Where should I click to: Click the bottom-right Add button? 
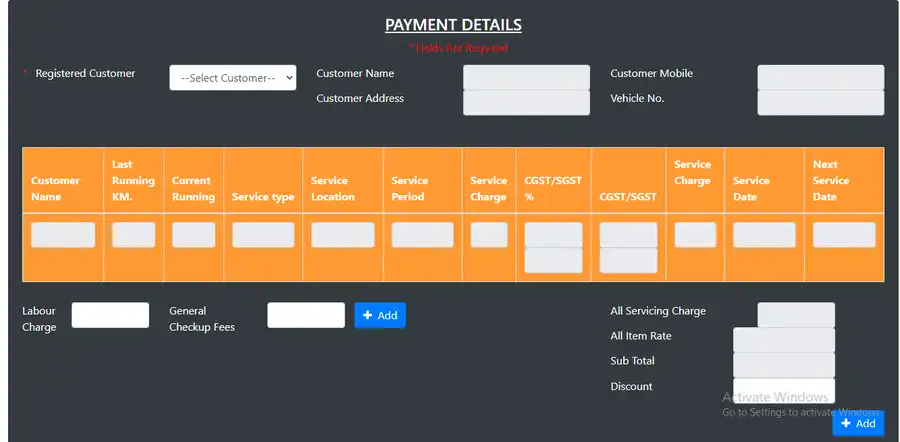[858, 423]
